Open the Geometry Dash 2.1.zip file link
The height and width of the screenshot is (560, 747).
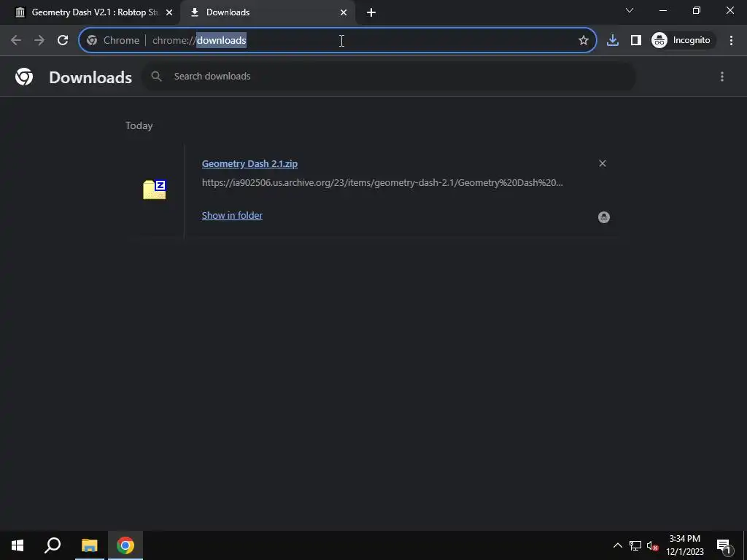coord(249,164)
